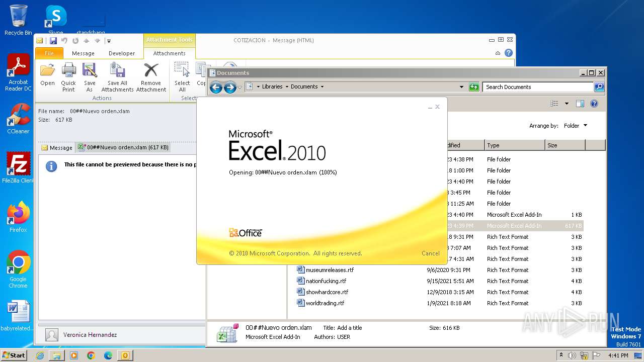The height and width of the screenshot is (362, 644).
Task: Switch to the Developer ribbon tab
Action: tap(122, 53)
